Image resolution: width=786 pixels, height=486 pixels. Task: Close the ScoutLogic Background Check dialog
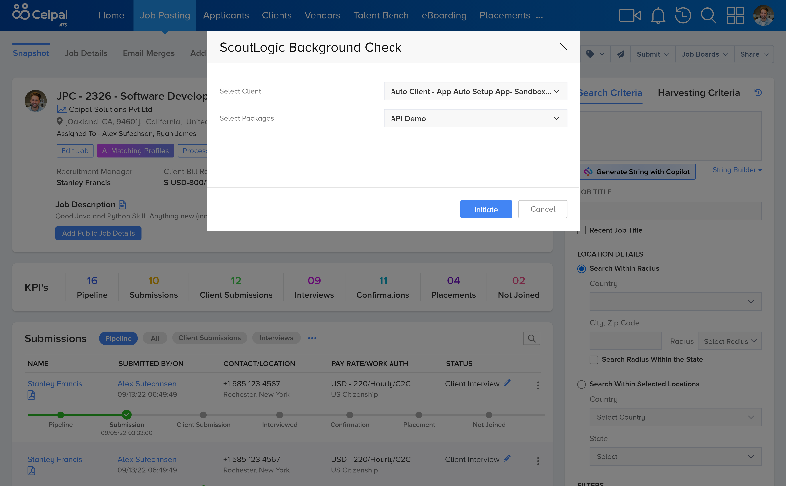563,47
